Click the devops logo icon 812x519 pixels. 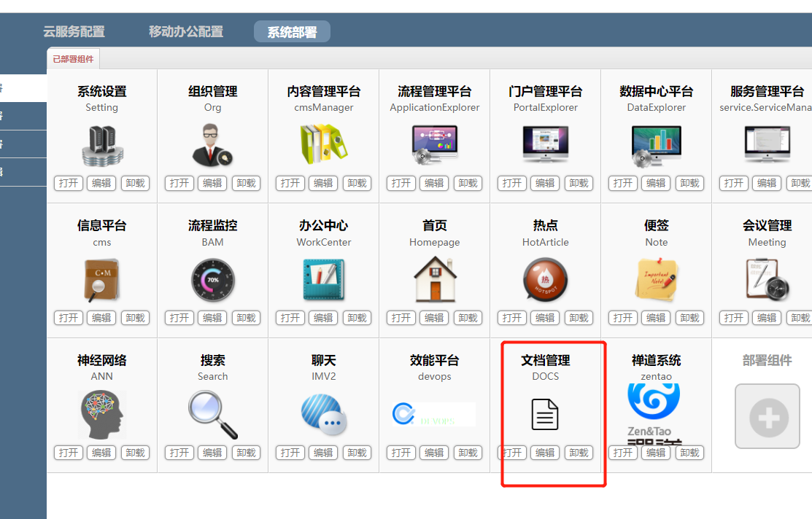pos(434,414)
